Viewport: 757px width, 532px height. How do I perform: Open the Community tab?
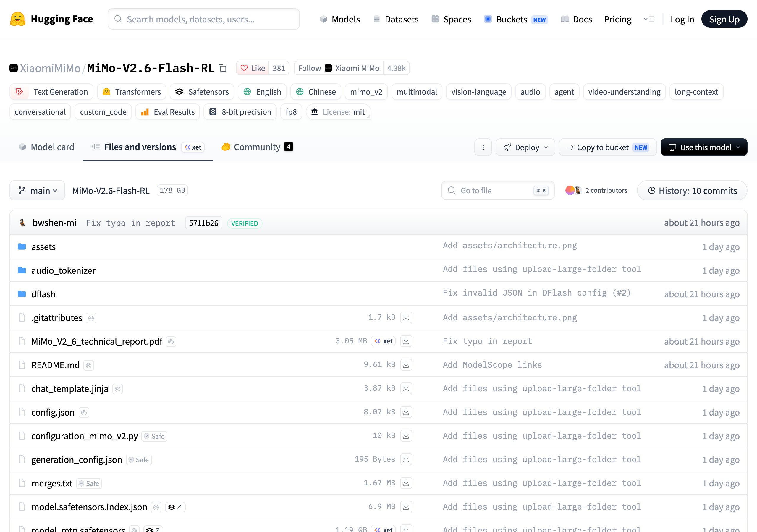point(257,147)
